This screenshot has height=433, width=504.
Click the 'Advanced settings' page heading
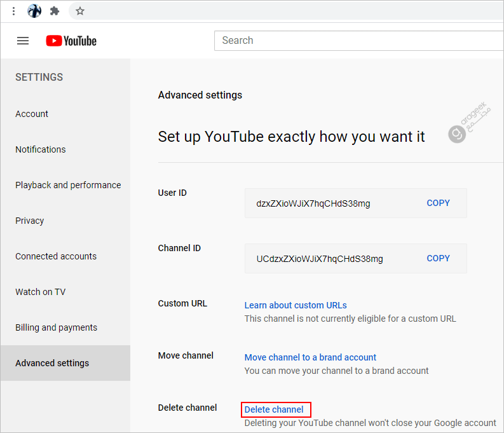point(200,95)
